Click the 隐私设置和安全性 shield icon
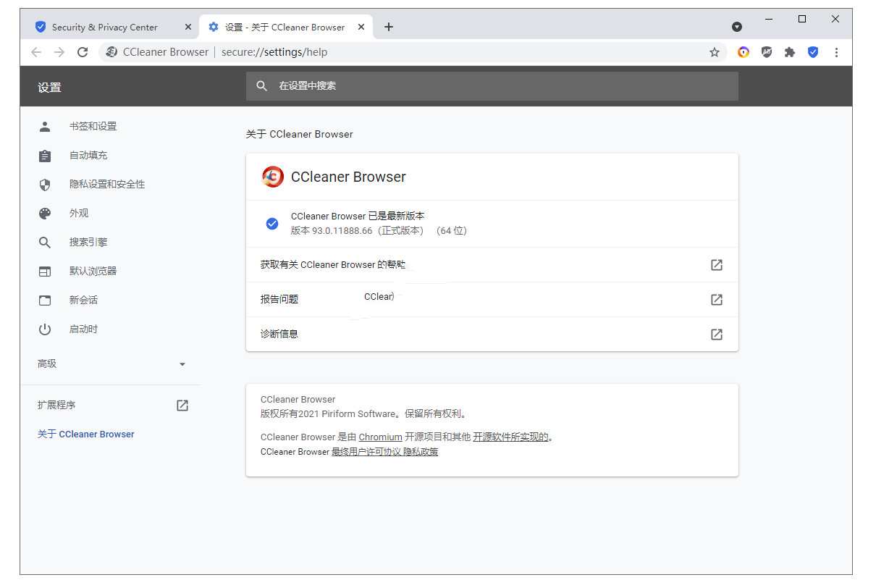The image size is (876, 588). (45, 184)
